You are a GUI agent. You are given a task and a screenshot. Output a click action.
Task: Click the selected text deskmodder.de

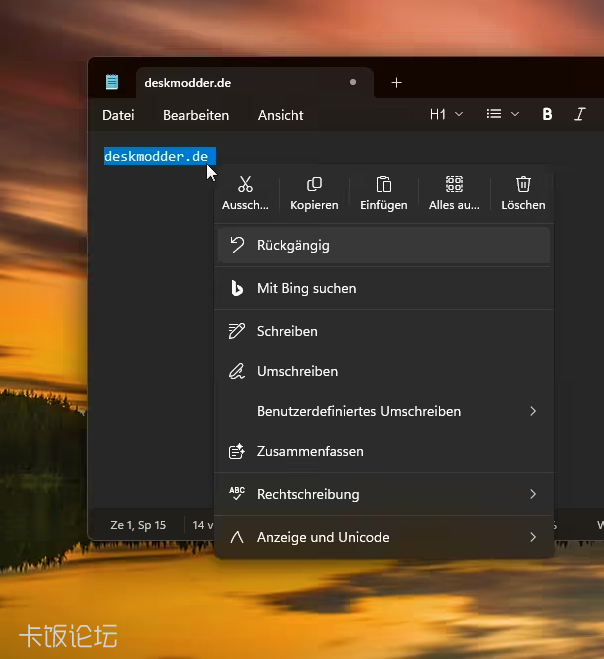tap(156, 157)
